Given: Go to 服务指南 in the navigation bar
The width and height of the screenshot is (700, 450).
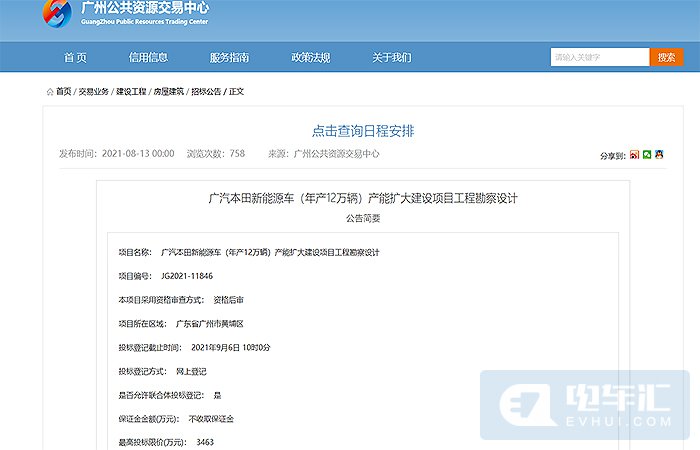Looking at the screenshot, I should pyautogui.click(x=229, y=57).
